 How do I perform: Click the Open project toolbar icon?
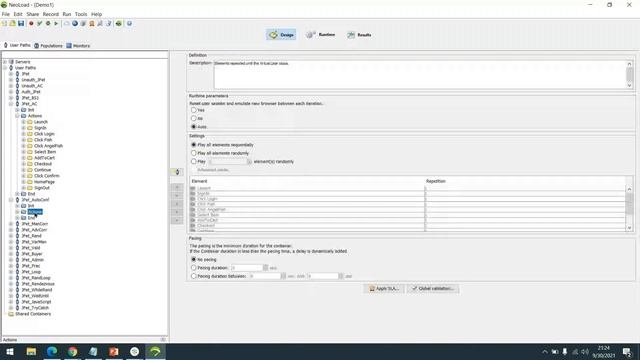coord(13,24)
